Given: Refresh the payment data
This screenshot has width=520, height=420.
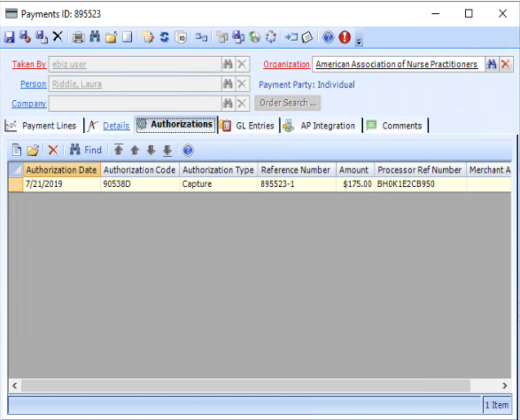Looking at the screenshot, I should point(164,37).
